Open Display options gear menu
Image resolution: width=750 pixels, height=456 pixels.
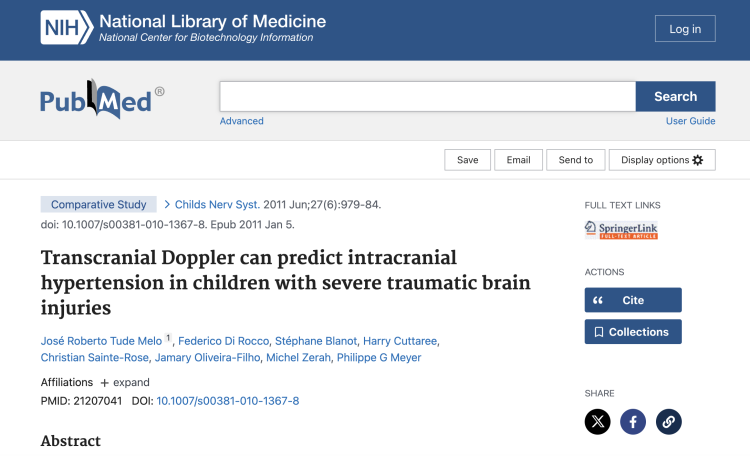pos(662,160)
